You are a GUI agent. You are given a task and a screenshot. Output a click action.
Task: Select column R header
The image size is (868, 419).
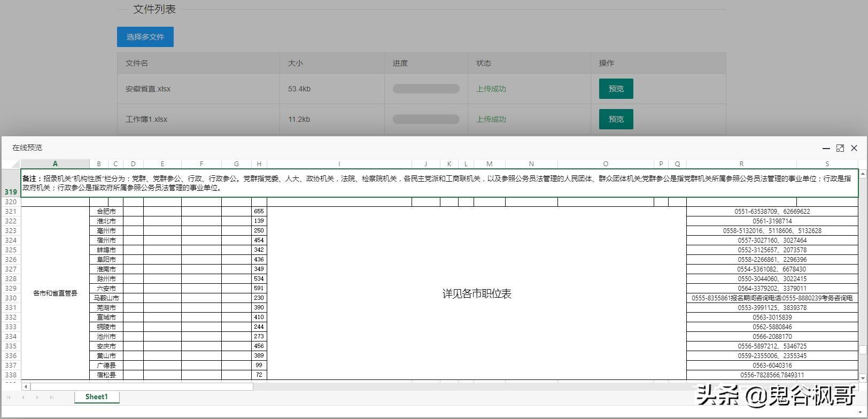point(741,164)
